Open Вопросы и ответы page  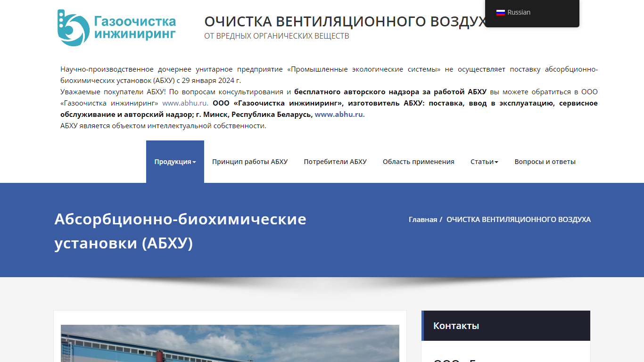pyautogui.click(x=545, y=162)
